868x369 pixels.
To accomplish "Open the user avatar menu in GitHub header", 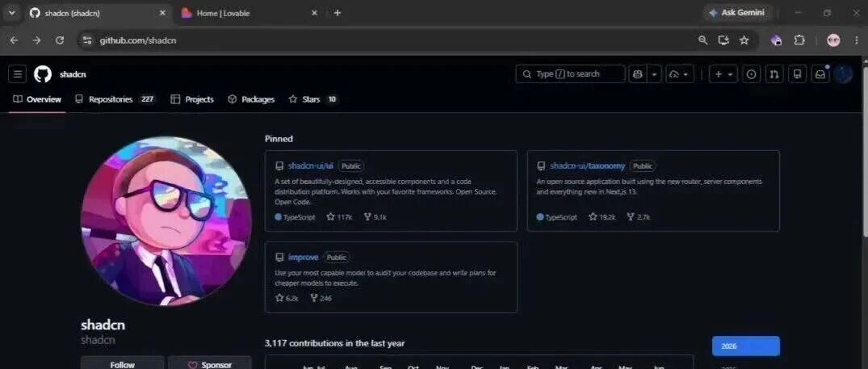I will pyautogui.click(x=844, y=74).
